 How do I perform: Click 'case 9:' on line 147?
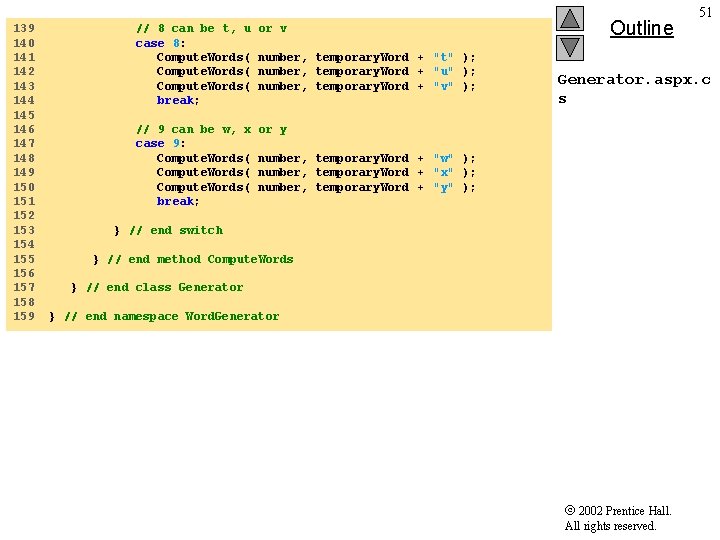pos(160,143)
